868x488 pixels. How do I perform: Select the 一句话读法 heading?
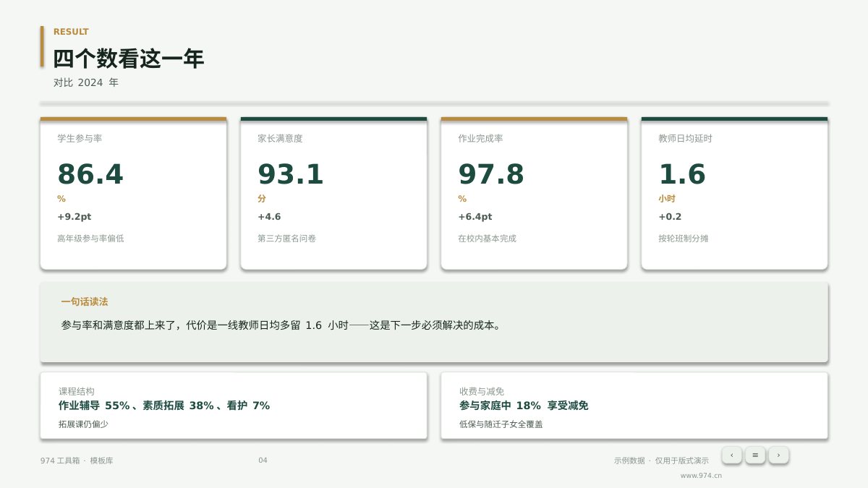[85, 302]
